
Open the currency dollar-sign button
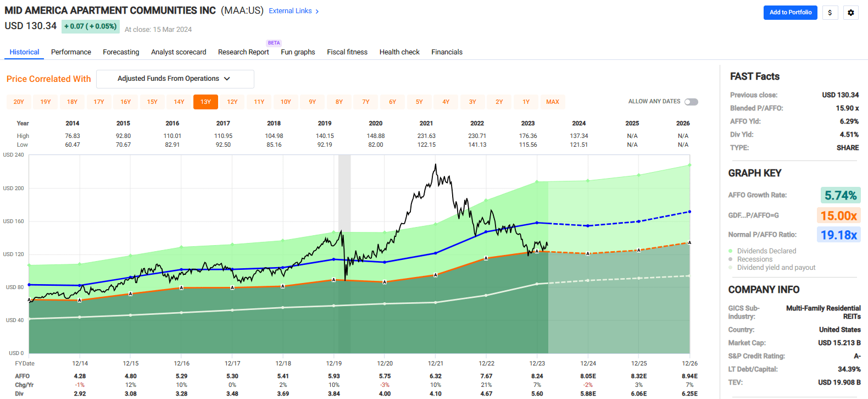coord(830,13)
